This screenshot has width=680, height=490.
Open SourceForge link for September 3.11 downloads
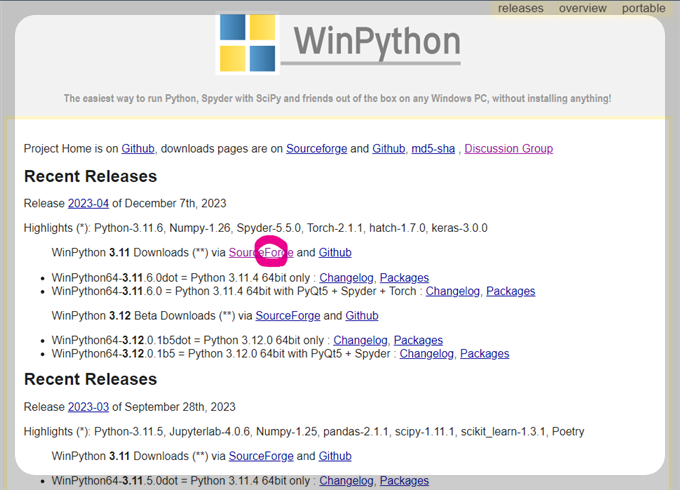[261, 456]
